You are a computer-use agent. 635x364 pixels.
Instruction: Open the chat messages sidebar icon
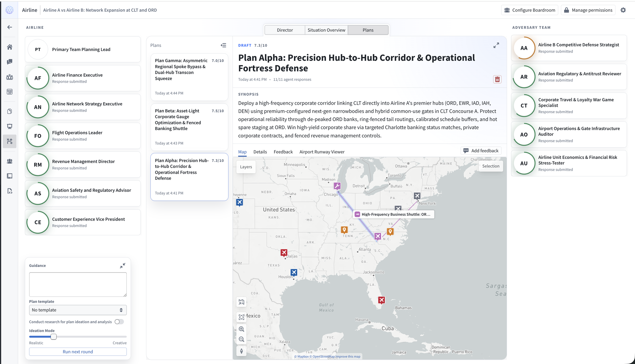click(x=10, y=62)
